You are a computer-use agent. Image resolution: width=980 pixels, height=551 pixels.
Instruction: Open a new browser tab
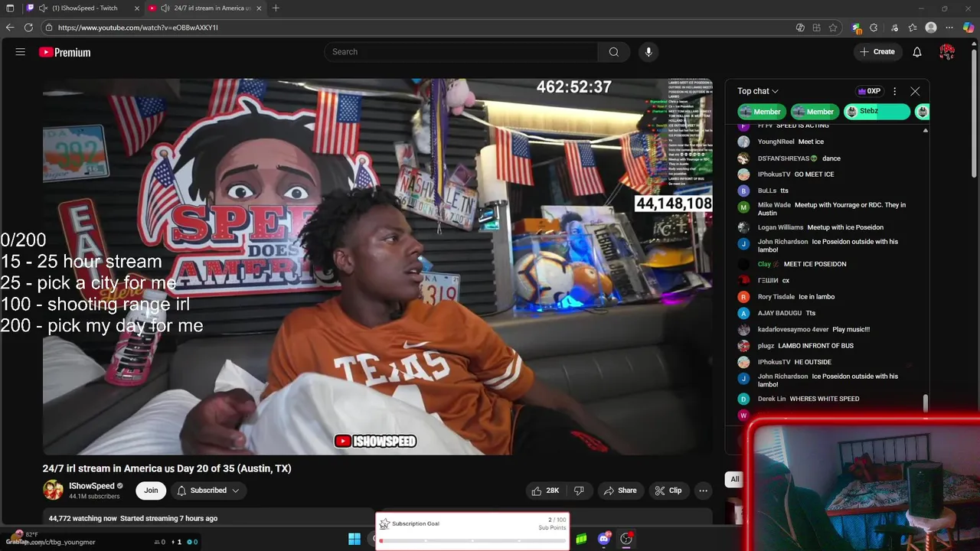(276, 8)
